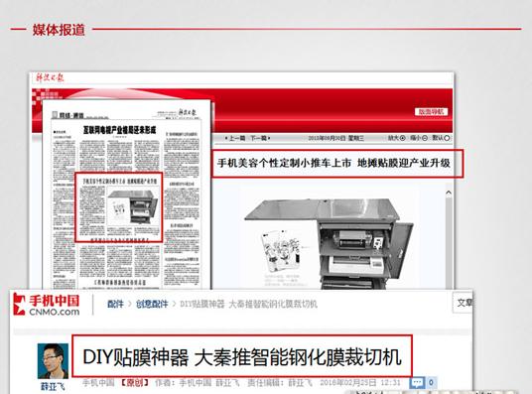The height and width of the screenshot is (394, 532).
Task: Click the article headline DIY贴膜神器
Action: click(242, 356)
